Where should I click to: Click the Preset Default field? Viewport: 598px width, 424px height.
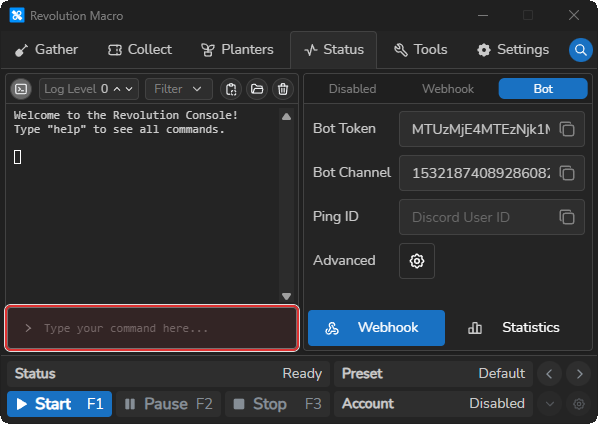point(433,374)
